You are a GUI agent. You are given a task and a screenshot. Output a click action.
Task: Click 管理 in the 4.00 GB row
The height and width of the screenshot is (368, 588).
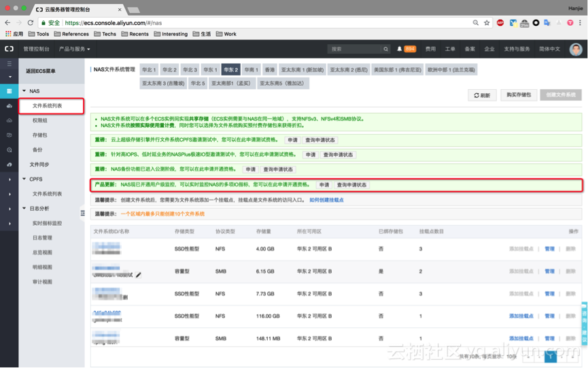tap(549, 249)
